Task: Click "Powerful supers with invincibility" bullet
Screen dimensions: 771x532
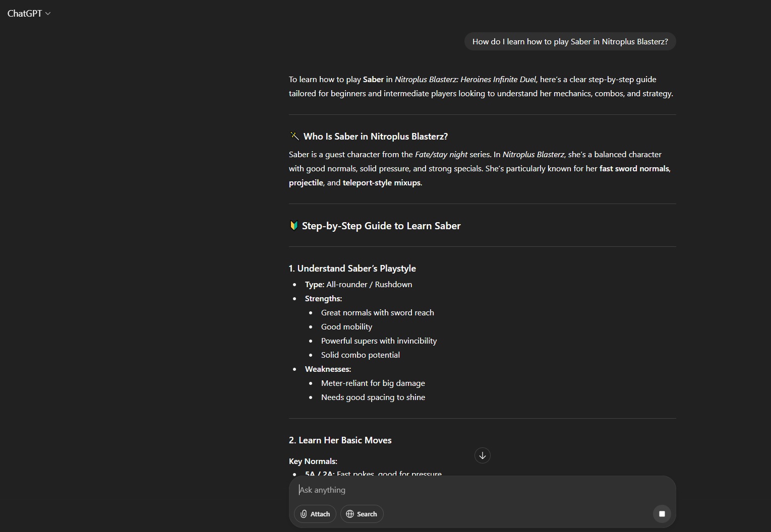Action: (x=379, y=341)
